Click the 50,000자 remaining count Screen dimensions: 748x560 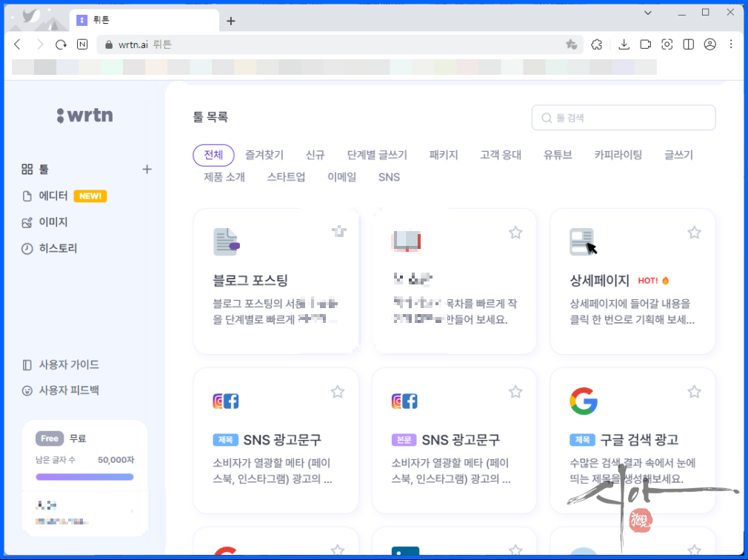tap(116, 460)
